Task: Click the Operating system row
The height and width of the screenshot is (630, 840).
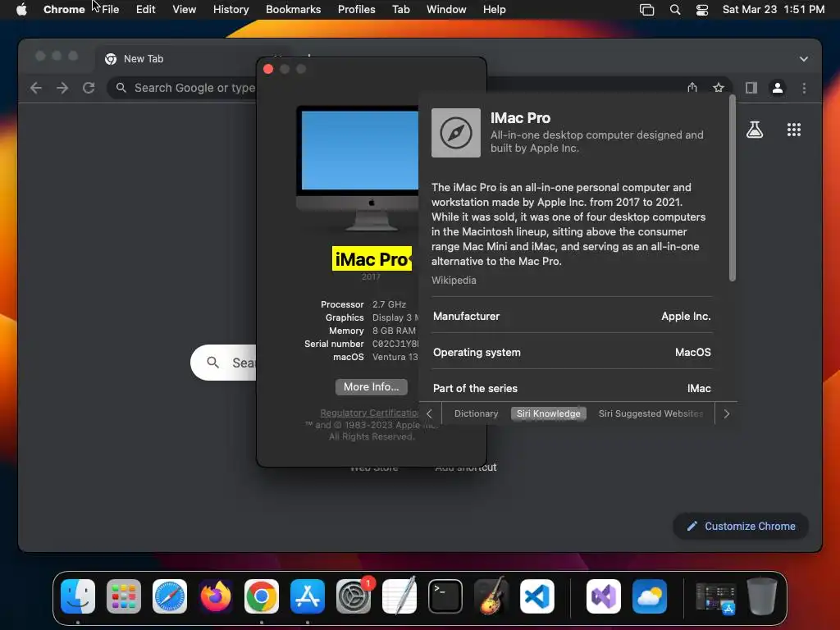Action: click(572, 352)
